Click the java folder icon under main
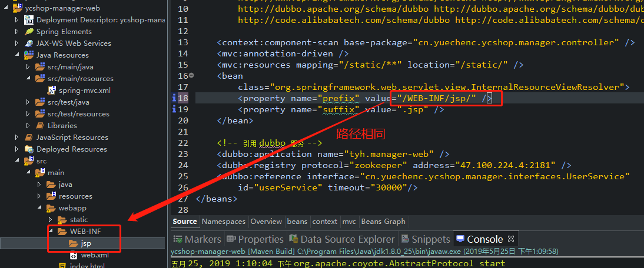This screenshot has width=644, height=268. (51, 185)
